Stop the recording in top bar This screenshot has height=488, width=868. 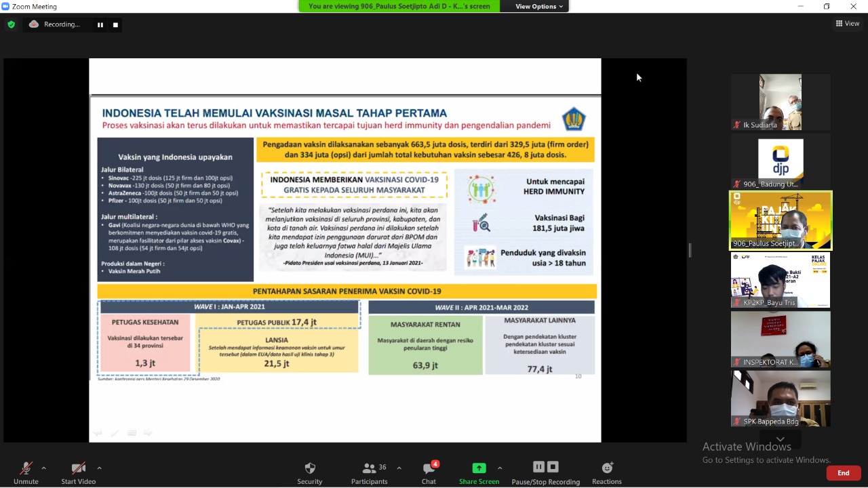tap(115, 24)
